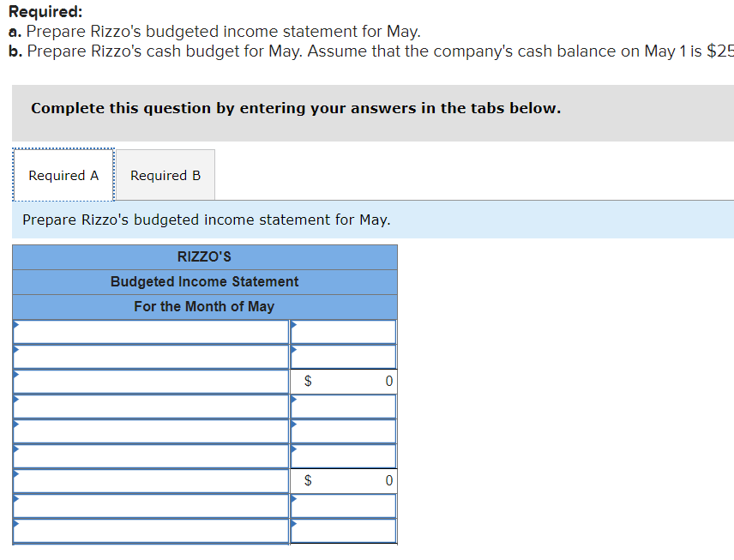Open the sixth row account picklist triangle
The height and width of the screenshot is (560, 734).
(15, 450)
